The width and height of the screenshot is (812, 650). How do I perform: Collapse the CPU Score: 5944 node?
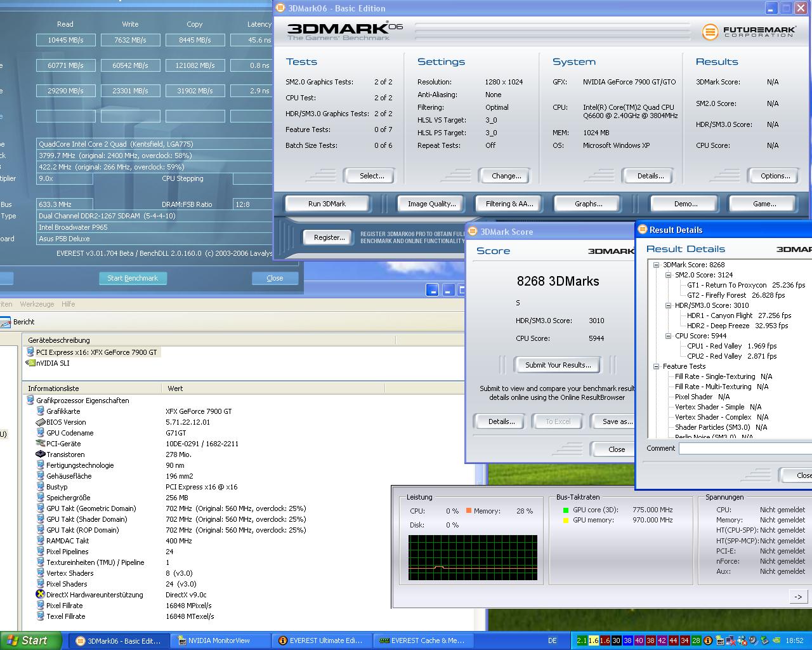pos(668,336)
